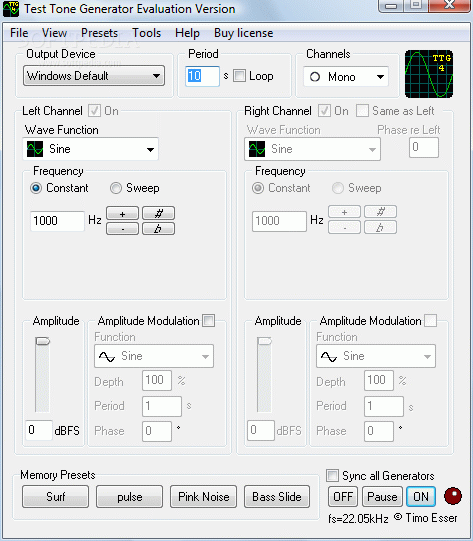Screen dimensions: 473x541
Task: Click left modulation Phase field
Action: coord(157,431)
